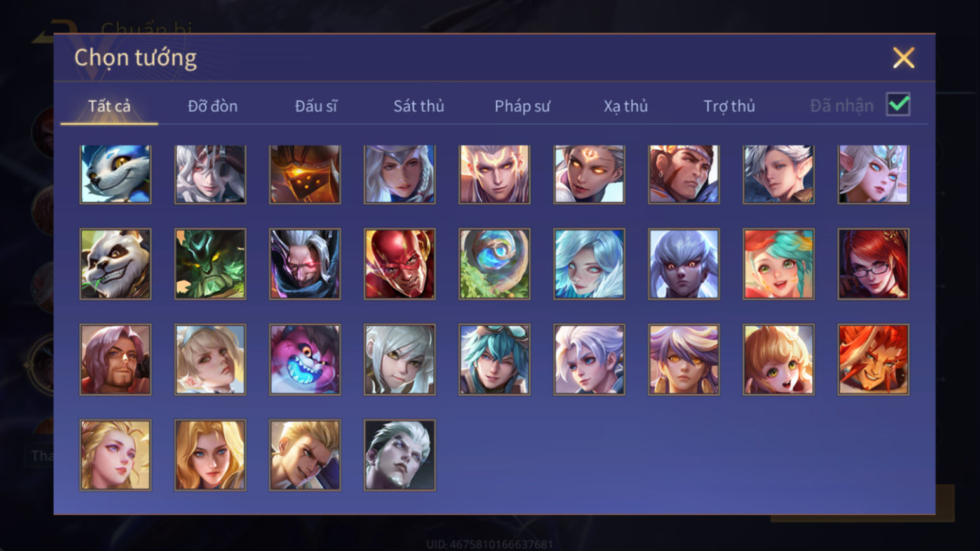Select the blue fox hero portrait
The width and height of the screenshot is (980, 551).
click(116, 174)
